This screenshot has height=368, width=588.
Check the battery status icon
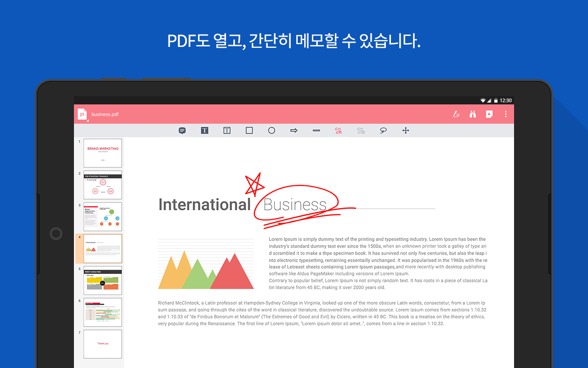(496, 100)
